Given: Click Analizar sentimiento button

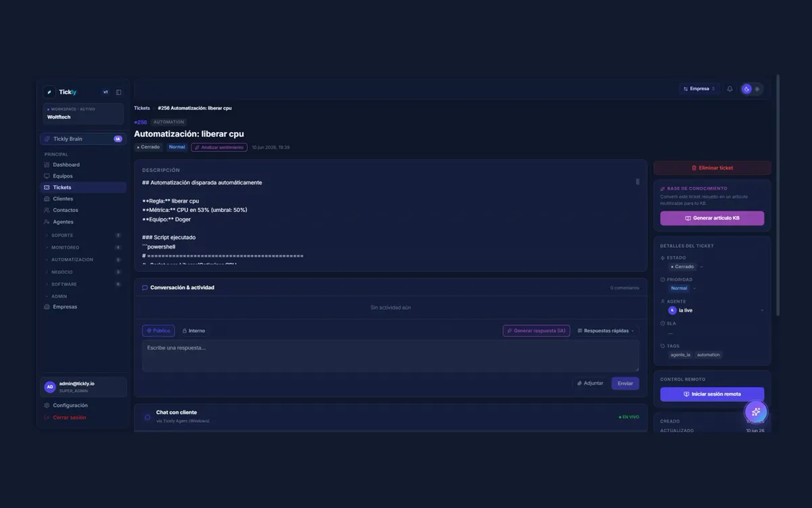Looking at the screenshot, I should click(x=219, y=147).
